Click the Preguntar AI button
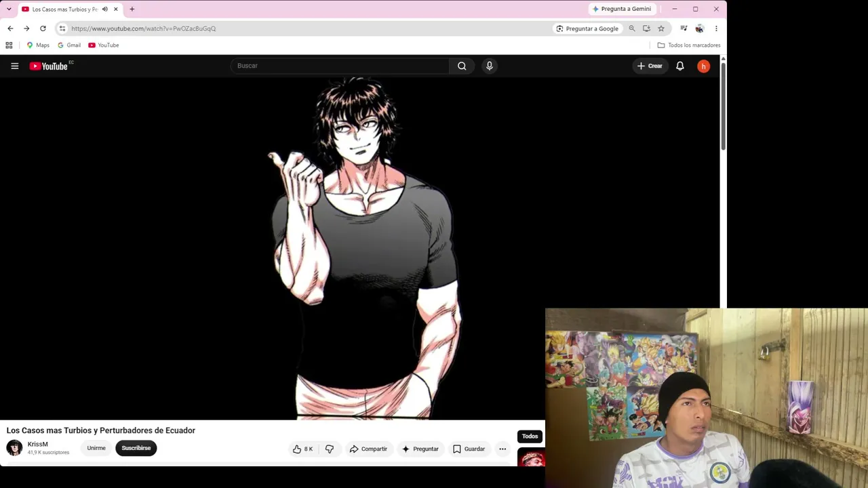868x488 pixels. [x=420, y=449]
